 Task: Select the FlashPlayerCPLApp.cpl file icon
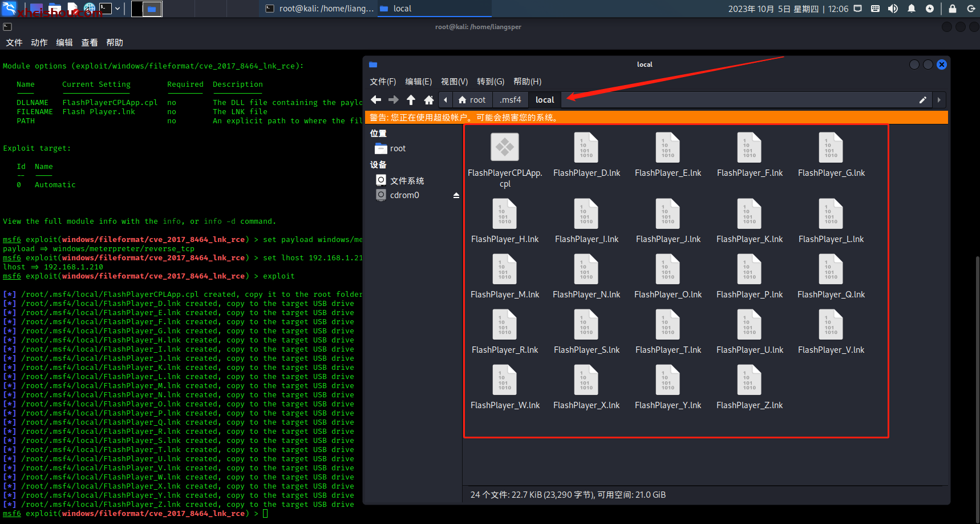[505, 147]
